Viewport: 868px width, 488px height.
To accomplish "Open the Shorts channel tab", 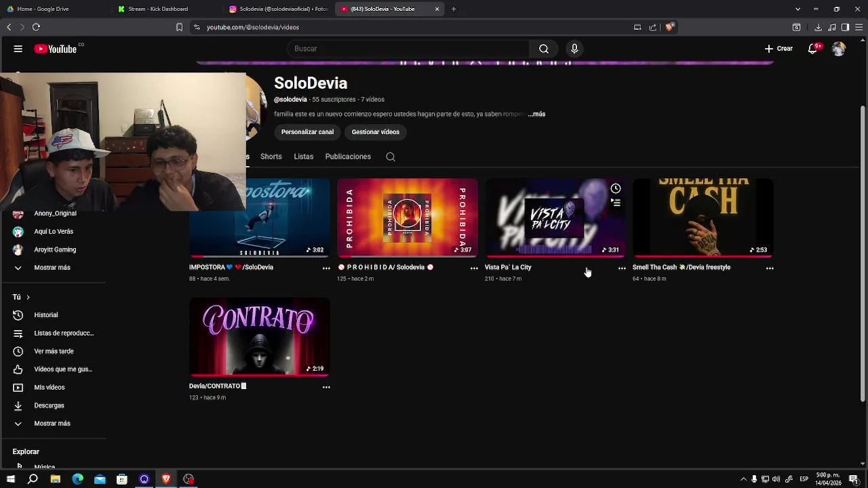I will [x=271, y=157].
